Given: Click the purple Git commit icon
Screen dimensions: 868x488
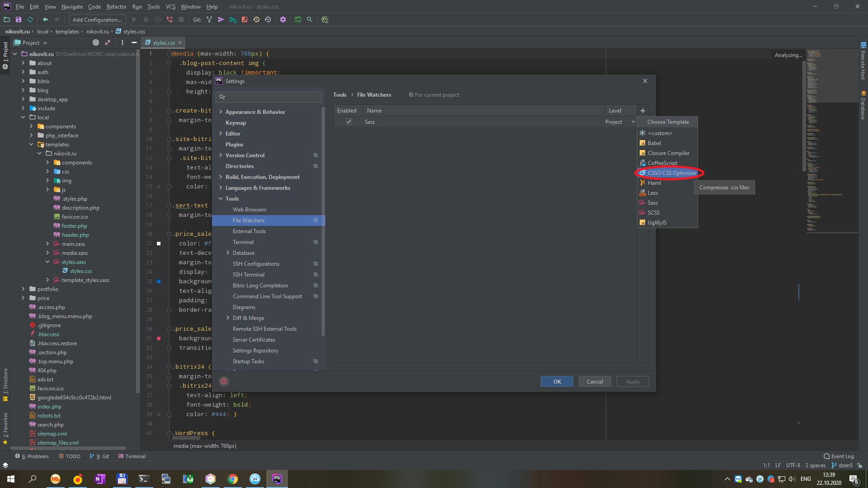Looking at the screenshot, I should pyautogui.click(x=221, y=19).
